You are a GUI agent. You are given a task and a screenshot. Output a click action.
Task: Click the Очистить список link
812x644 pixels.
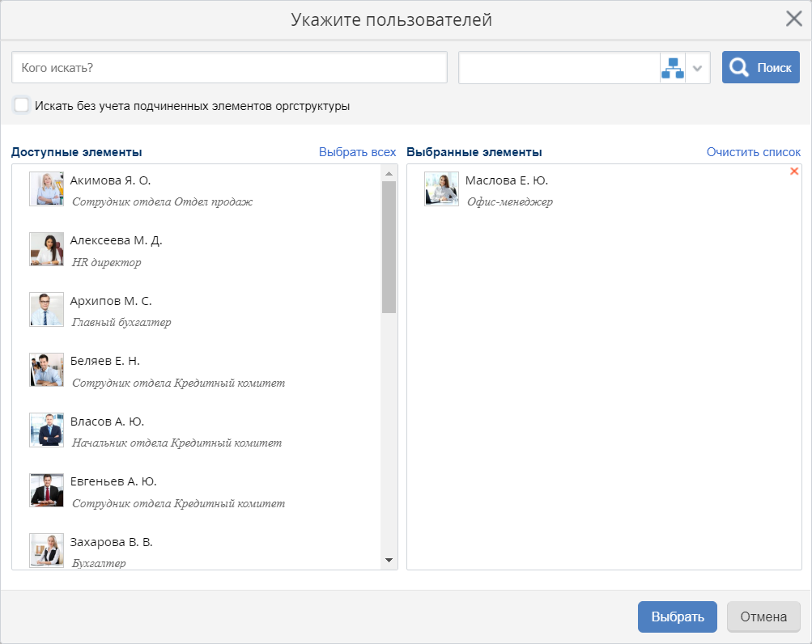coord(753,152)
